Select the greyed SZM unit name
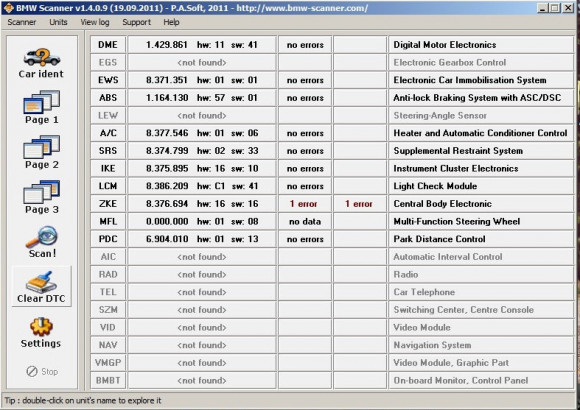Image resolution: width=580 pixels, height=410 pixels. tap(108, 310)
